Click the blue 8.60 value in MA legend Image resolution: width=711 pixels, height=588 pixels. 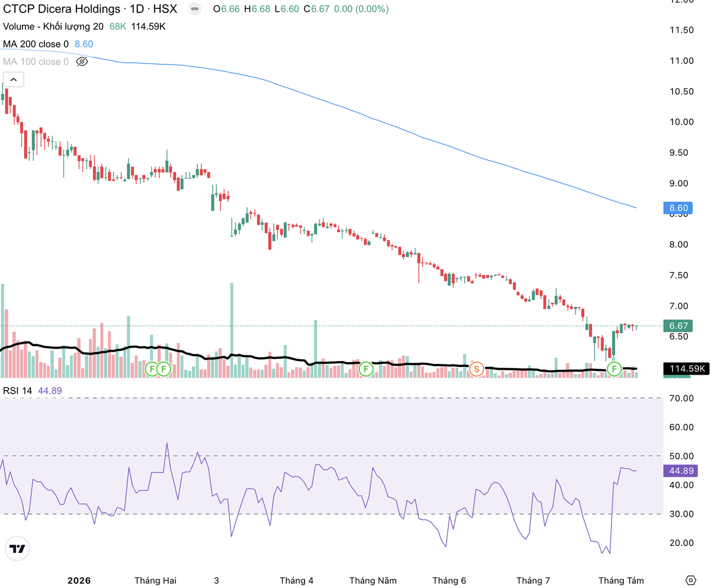(x=84, y=44)
